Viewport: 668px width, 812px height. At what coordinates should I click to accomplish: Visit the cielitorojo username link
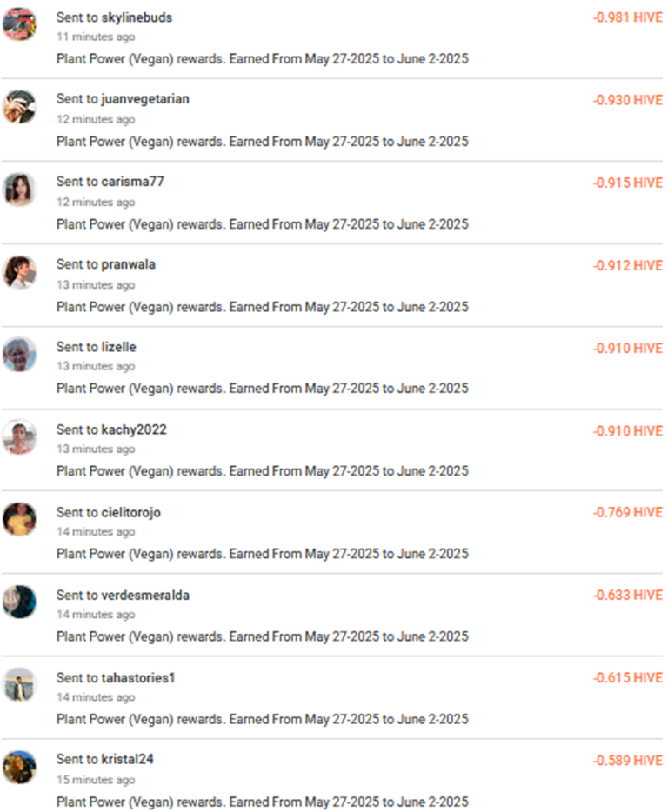click(x=131, y=513)
